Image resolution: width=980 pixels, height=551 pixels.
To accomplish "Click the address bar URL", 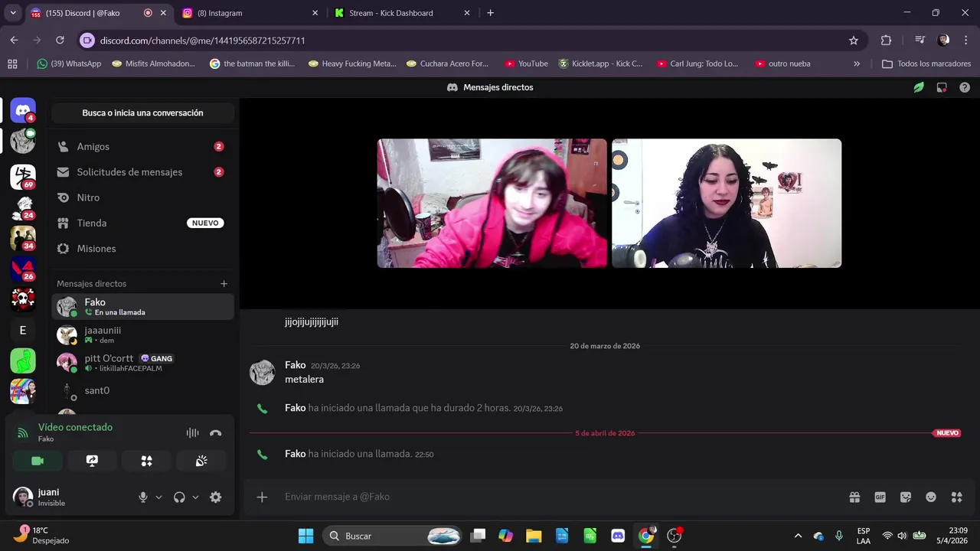I will coord(202,40).
